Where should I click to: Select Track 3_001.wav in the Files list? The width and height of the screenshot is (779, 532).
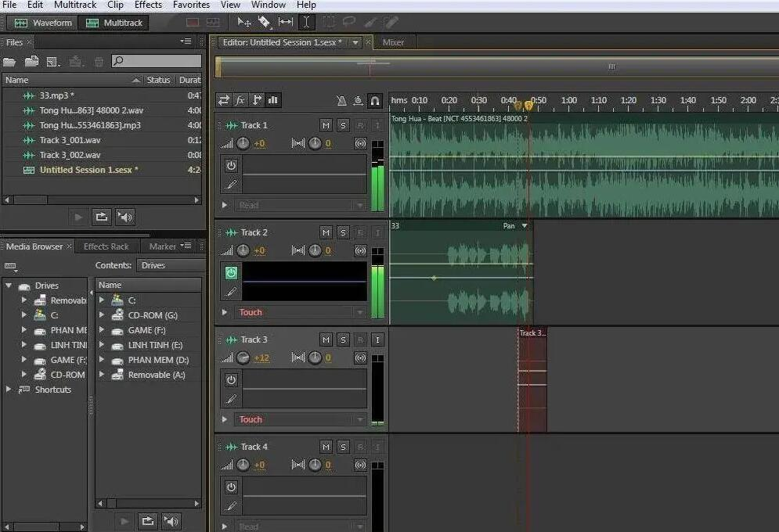70,140
